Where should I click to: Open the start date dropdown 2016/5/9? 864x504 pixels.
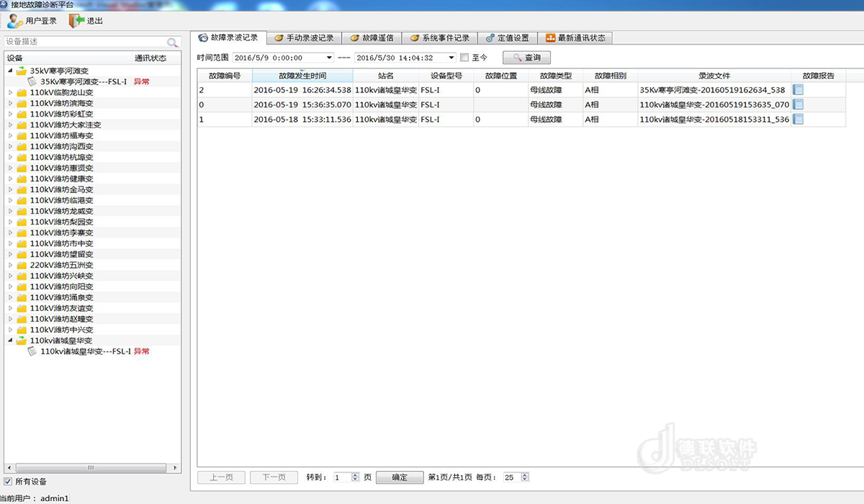329,58
